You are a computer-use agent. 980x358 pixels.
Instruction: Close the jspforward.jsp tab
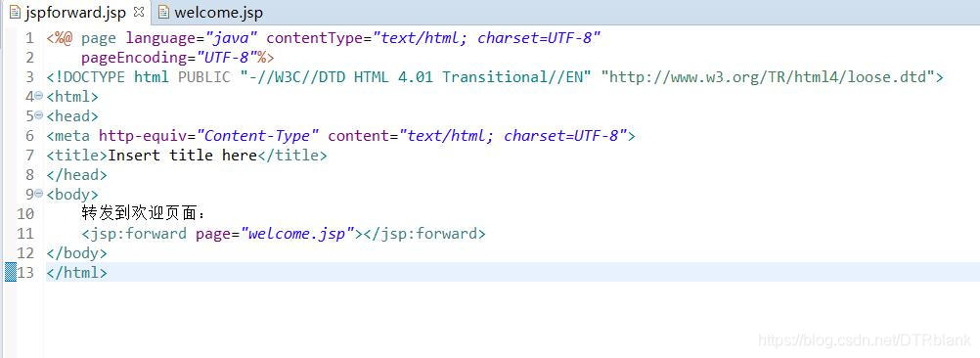tap(140, 12)
